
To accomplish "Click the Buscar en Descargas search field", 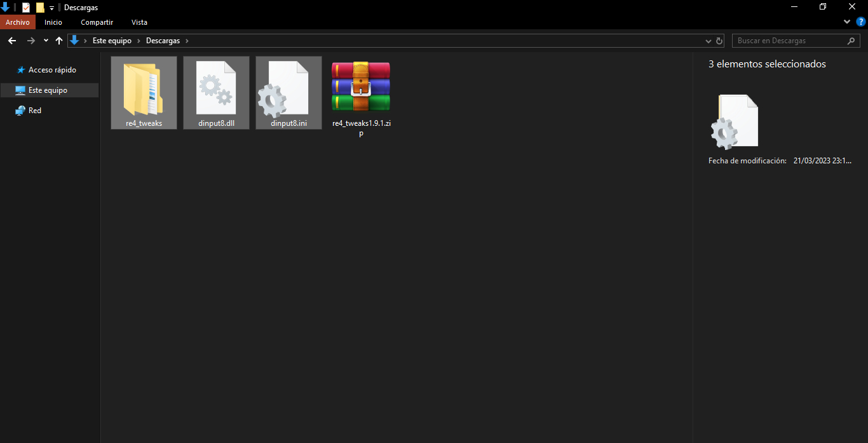I will point(791,41).
